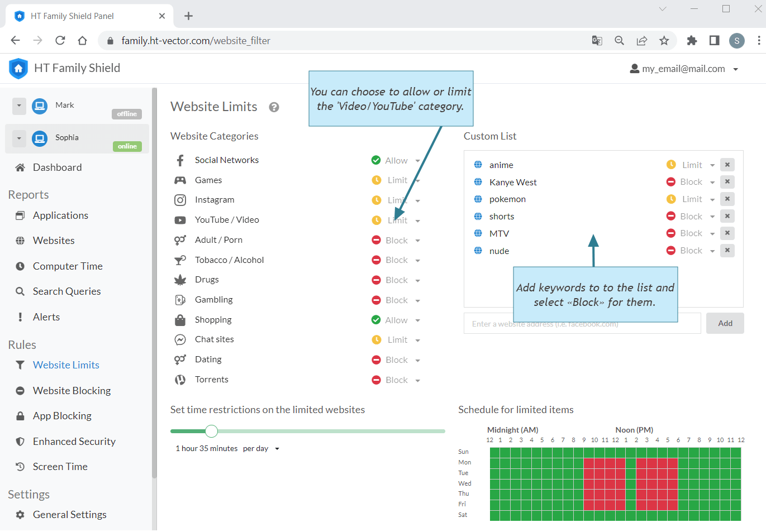The height and width of the screenshot is (532, 766).
Task: Open the Gambling Block dropdown
Action: [x=396, y=300]
